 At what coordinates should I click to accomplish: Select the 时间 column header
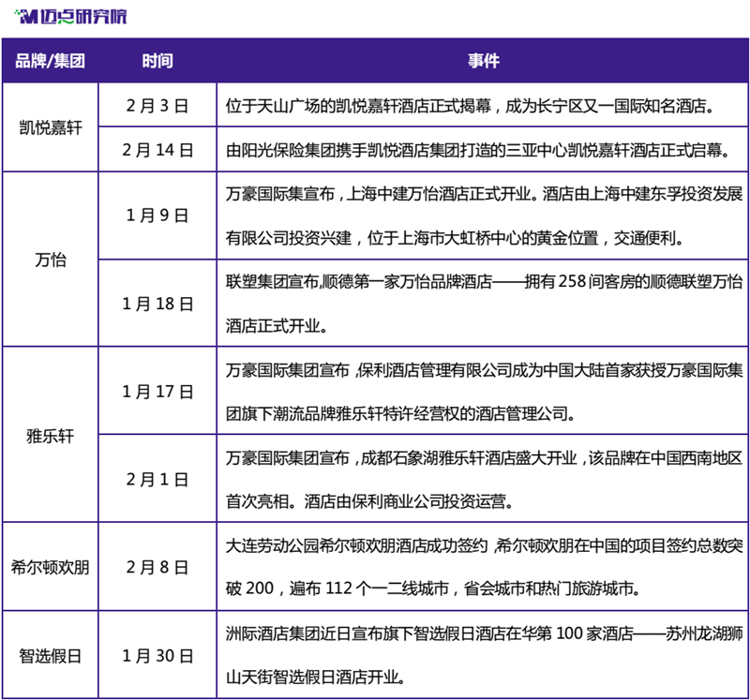point(157,61)
